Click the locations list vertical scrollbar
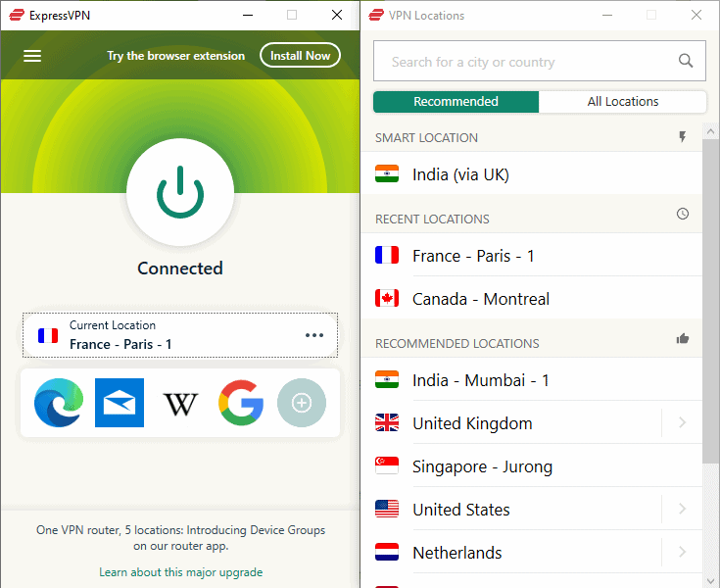Screen dimensions: 720x588 (x=711, y=301)
